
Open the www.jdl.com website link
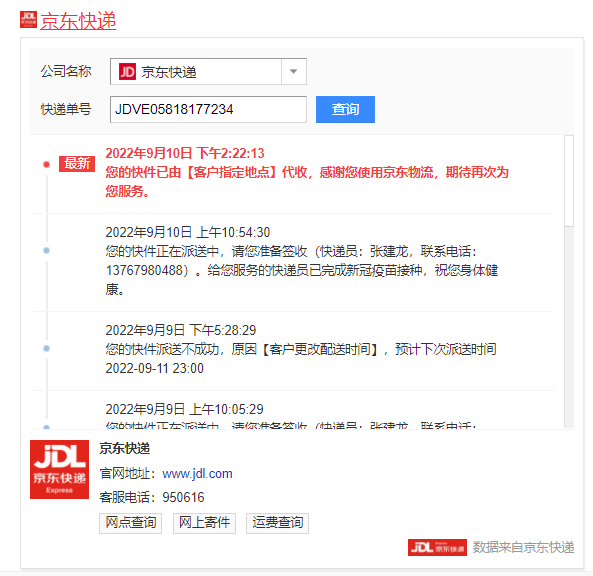(x=197, y=474)
